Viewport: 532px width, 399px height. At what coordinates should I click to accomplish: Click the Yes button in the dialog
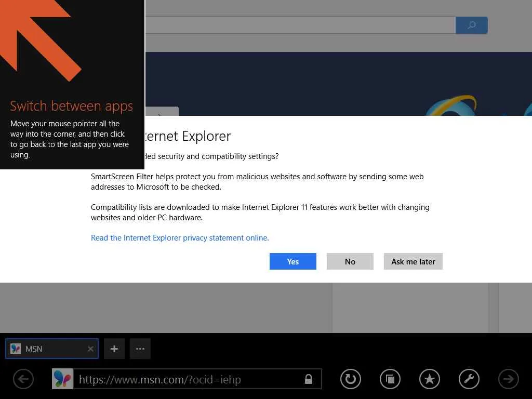[x=293, y=261]
